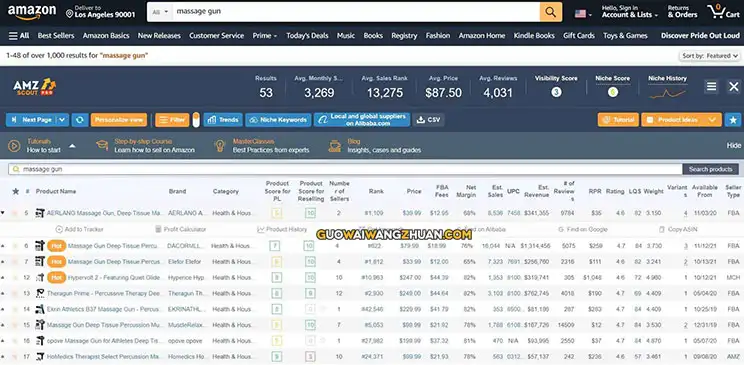Open New Releases
744x365 pixels.
(x=159, y=36)
